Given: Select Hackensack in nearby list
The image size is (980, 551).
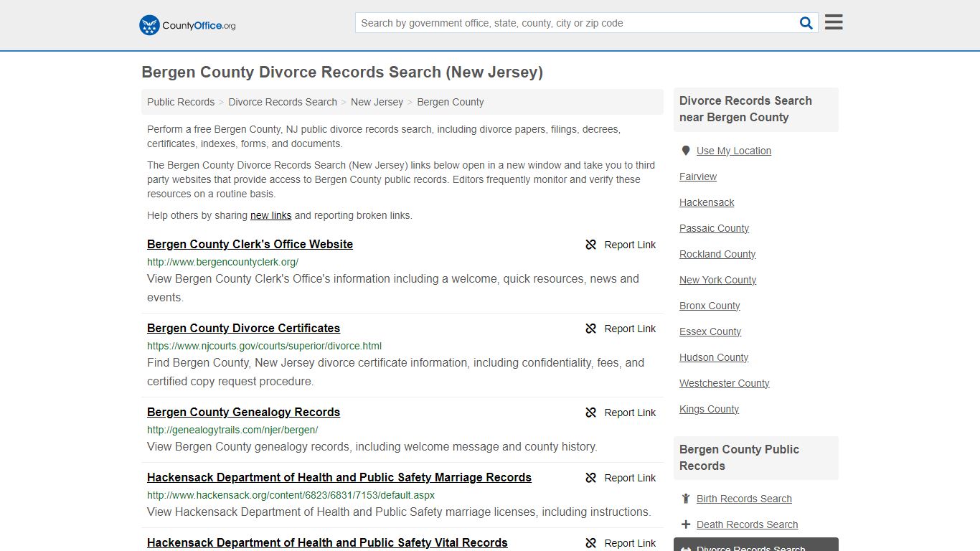Looking at the screenshot, I should (x=707, y=202).
